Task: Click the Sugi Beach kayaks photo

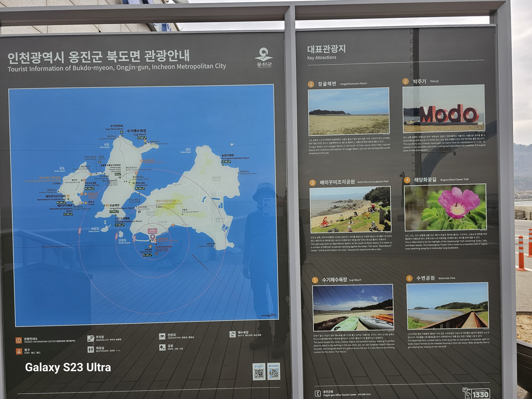Action: (353, 308)
